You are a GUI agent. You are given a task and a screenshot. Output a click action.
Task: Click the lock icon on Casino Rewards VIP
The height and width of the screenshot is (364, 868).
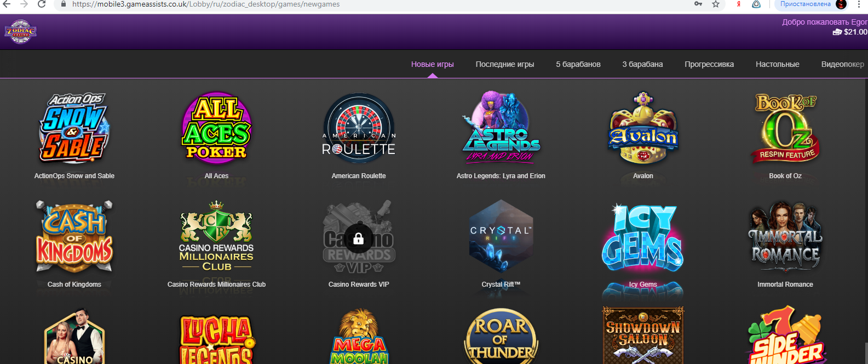(x=359, y=238)
